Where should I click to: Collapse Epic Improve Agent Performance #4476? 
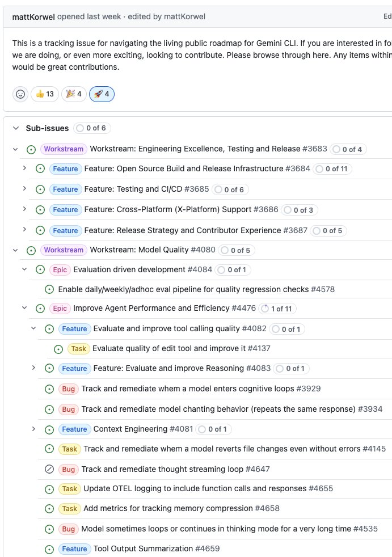[24, 308]
